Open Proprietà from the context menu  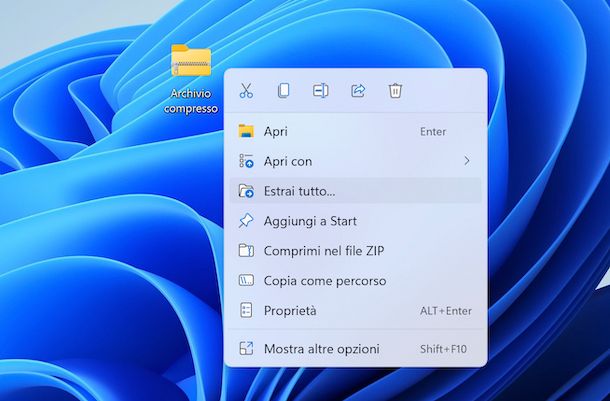click(356, 310)
